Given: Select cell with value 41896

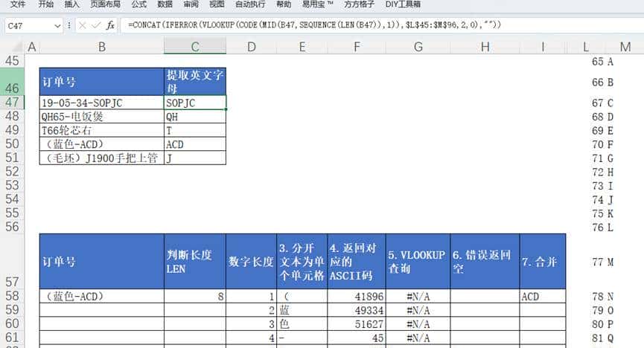Looking at the screenshot, I should point(357,296).
